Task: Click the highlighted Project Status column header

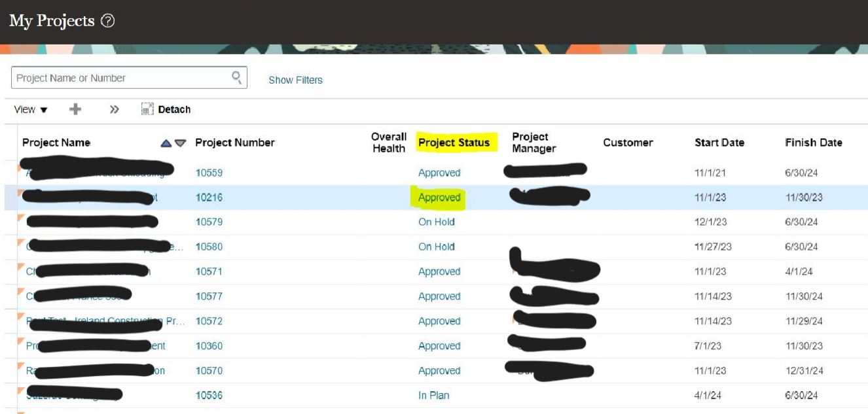Action: pyautogui.click(x=455, y=142)
